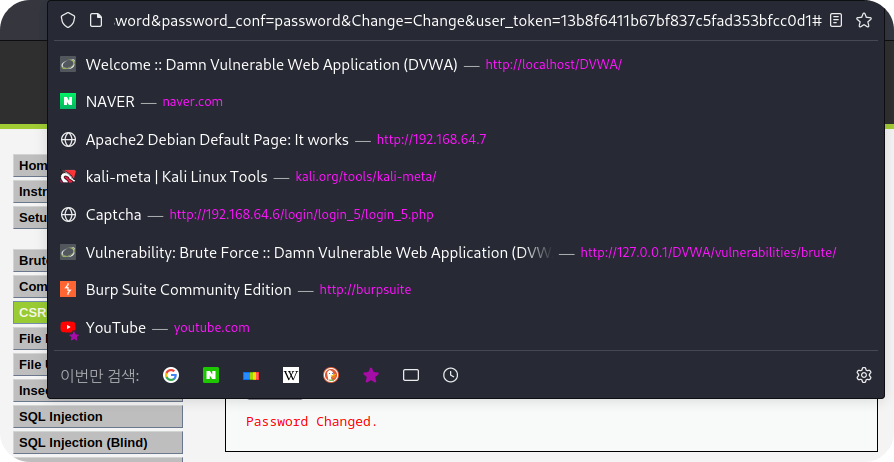Search this time with Google
This screenshot has width=894, height=462.
click(x=171, y=375)
